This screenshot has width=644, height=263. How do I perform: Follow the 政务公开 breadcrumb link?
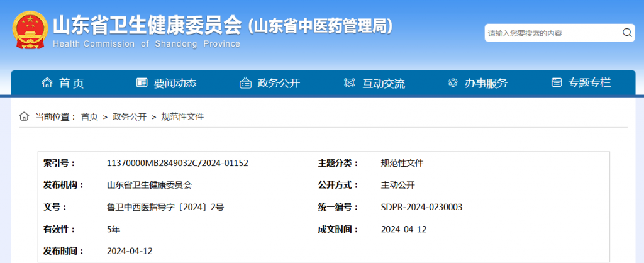tap(130, 117)
